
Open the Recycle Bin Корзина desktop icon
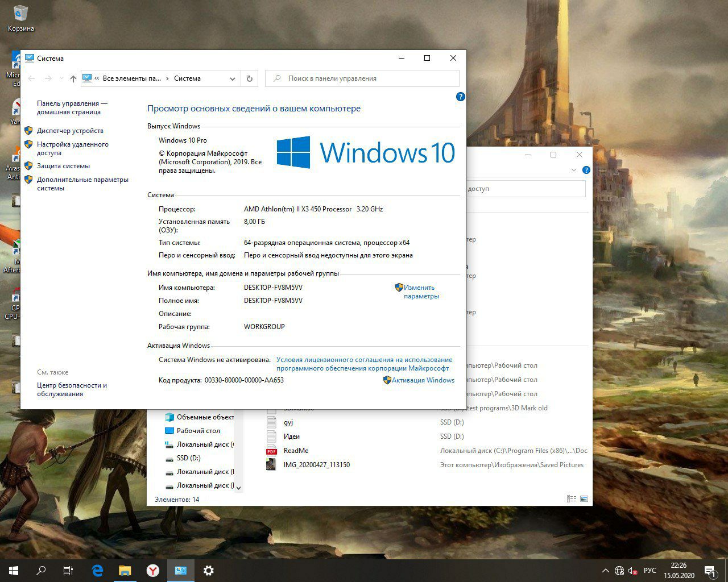[20, 18]
